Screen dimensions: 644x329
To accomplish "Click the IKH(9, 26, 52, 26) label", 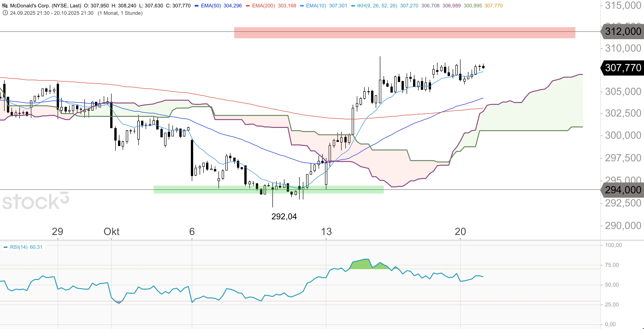I will (x=377, y=6).
